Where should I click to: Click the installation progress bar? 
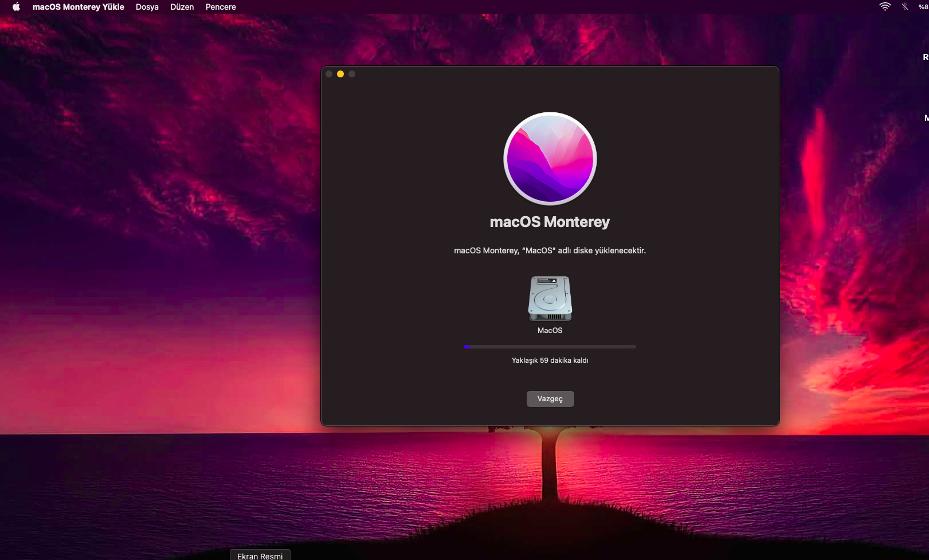click(550, 347)
